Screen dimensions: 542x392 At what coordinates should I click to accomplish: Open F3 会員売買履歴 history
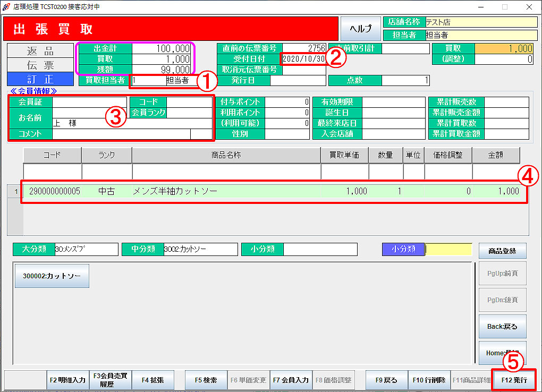(110, 380)
